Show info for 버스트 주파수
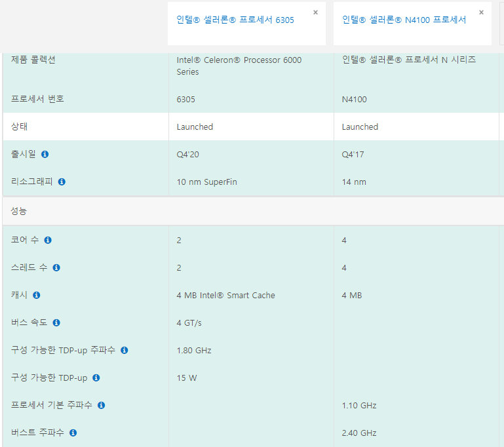The height and width of the screenshot is (447, 504). pyautogui.click(x=73, y=433)
